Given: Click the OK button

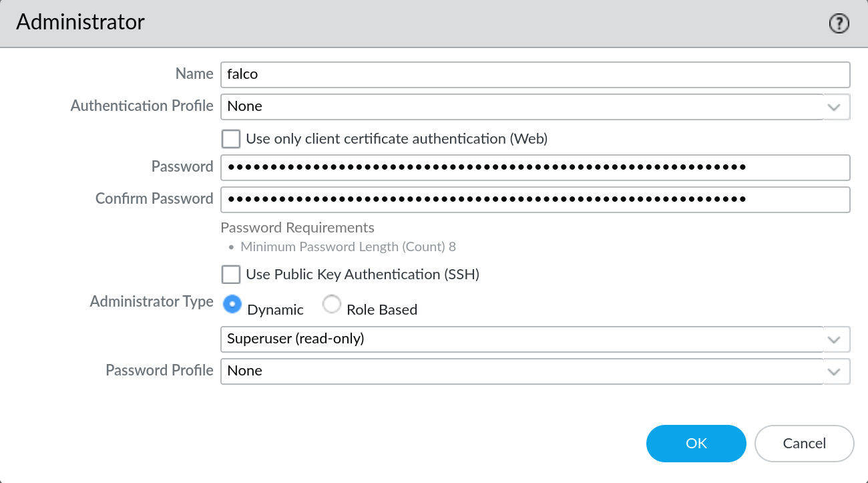Looking at the screenshot, I should tap(696, 444).
